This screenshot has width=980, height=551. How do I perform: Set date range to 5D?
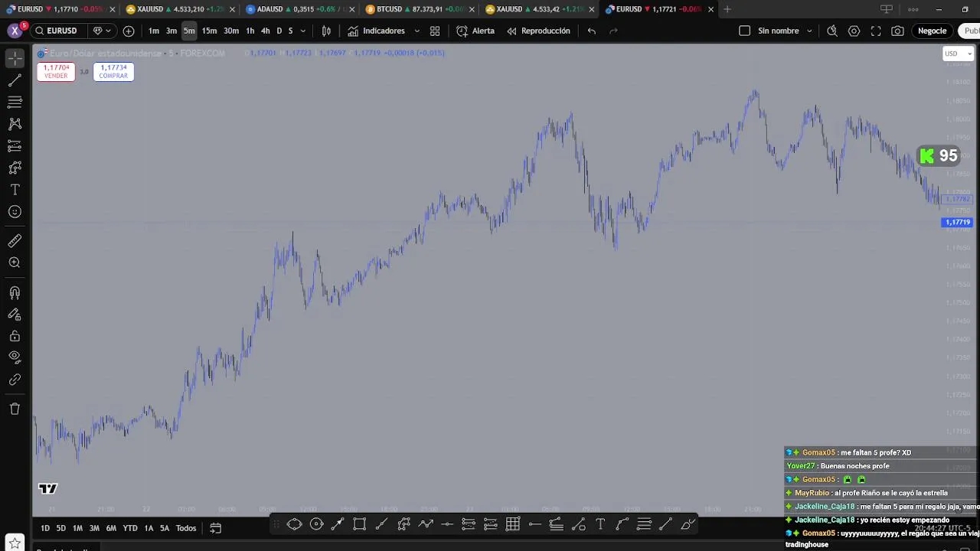[60, 528]
